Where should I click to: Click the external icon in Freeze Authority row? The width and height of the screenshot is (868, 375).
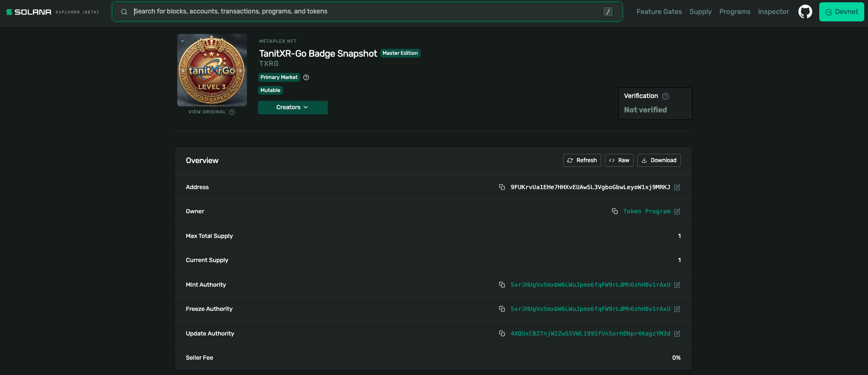click(x=677, y=309)
